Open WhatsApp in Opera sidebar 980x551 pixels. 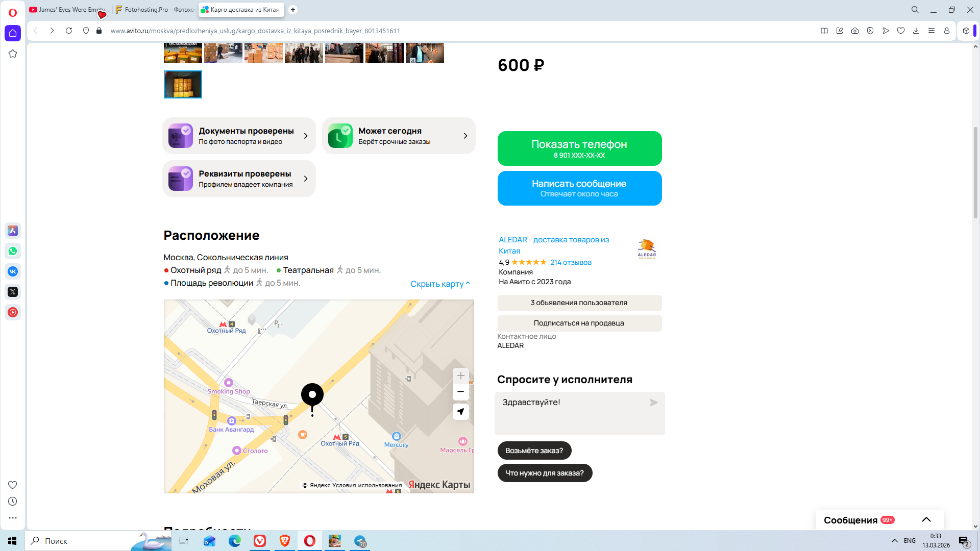[x=13, y=251]
